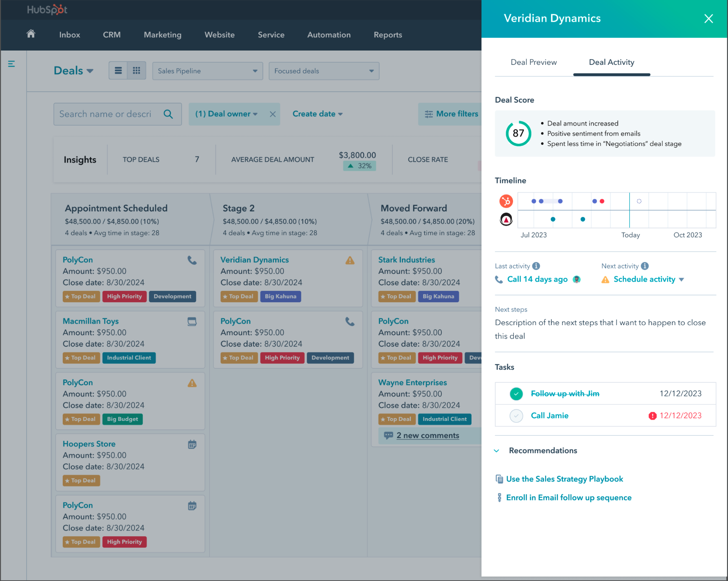This screenshot has width=728, height=581.
Task: Close the Veridian Dynamics panel
Action: pos(708,19)
